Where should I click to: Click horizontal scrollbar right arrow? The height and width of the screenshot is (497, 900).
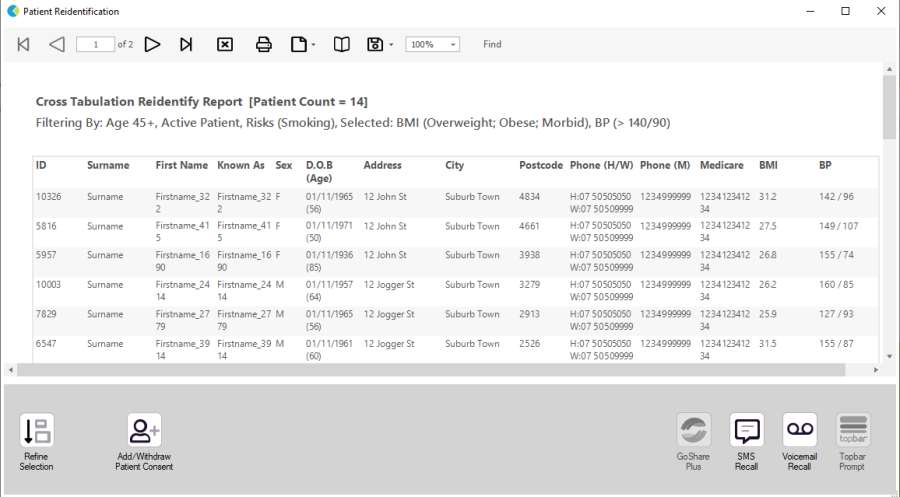876,370
